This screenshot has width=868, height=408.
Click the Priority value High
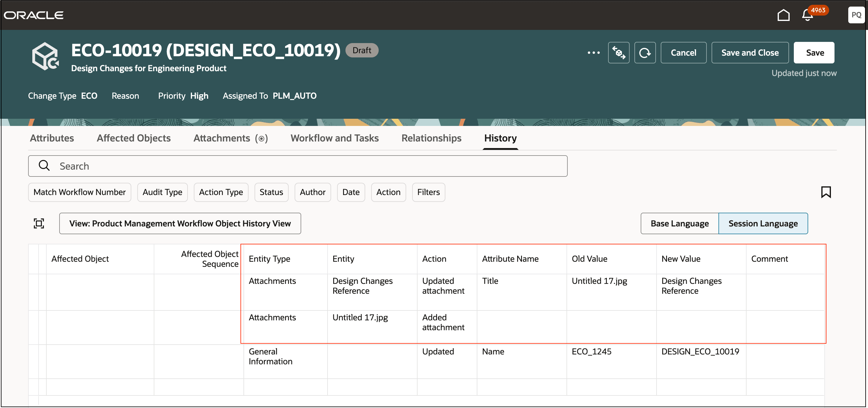[199, 96]
